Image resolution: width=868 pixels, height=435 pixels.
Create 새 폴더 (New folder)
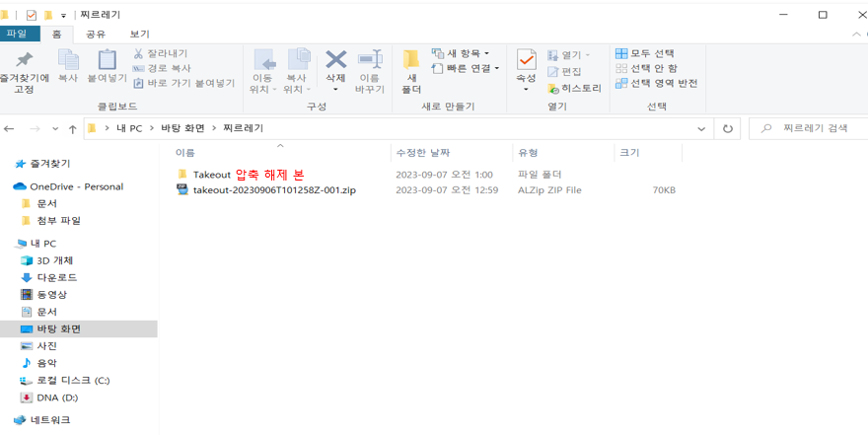[411, 71]
